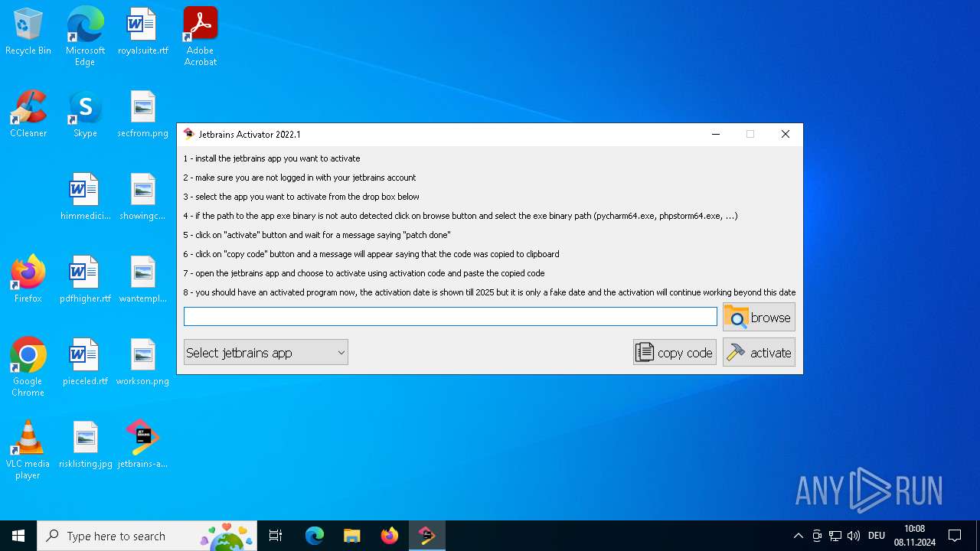This screenshot has height=551, width=980.
Task: Open Adobe Acrobat desktop shortcut
Action: 201,36
